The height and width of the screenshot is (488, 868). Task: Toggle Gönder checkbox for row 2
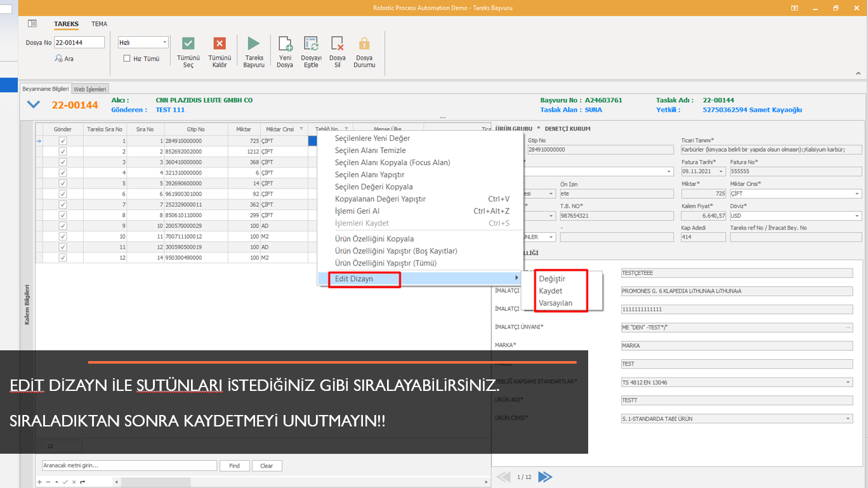tap(62, 152)
